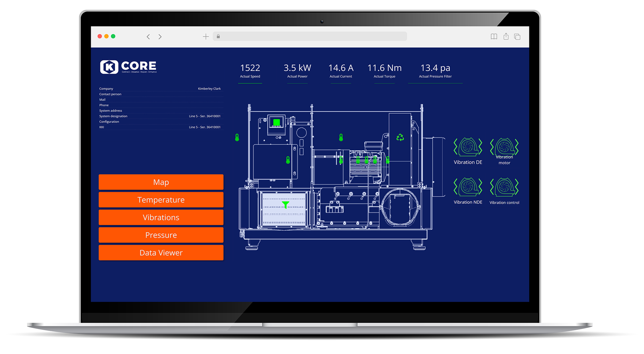Screen dimensions: 644x354
Task: Click the tab overview icon in the browser
Action: click(517, 36)
